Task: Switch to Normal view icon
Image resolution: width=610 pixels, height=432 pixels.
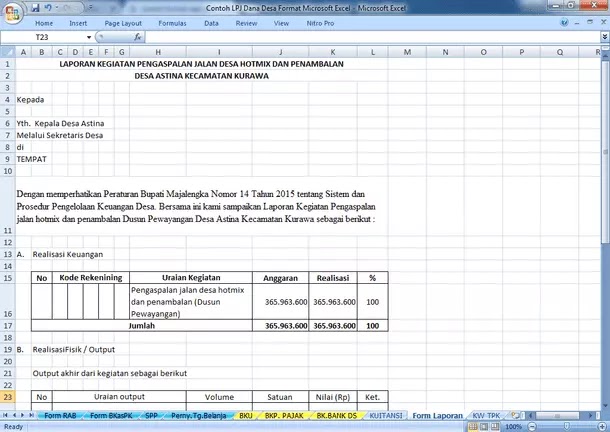Action: click(473, 427)
